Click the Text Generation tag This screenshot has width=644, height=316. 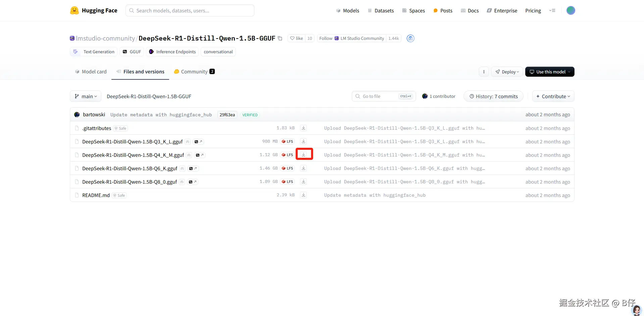click(x=94, y=52)
